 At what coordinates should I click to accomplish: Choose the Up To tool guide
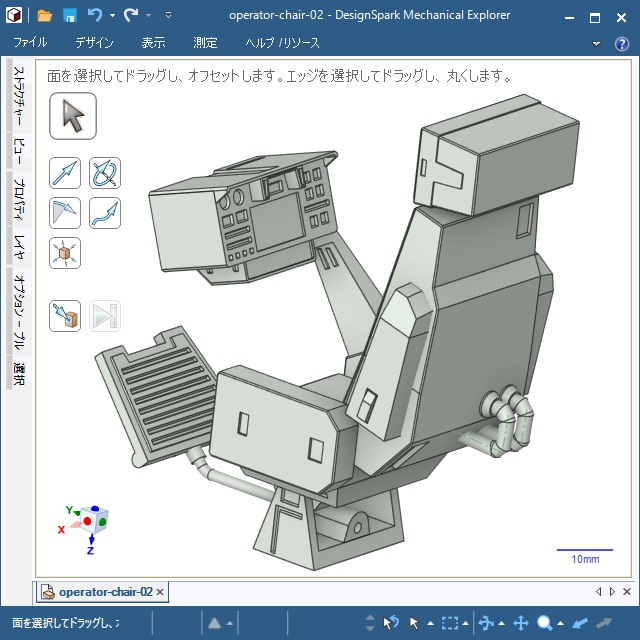coord(65,316)
